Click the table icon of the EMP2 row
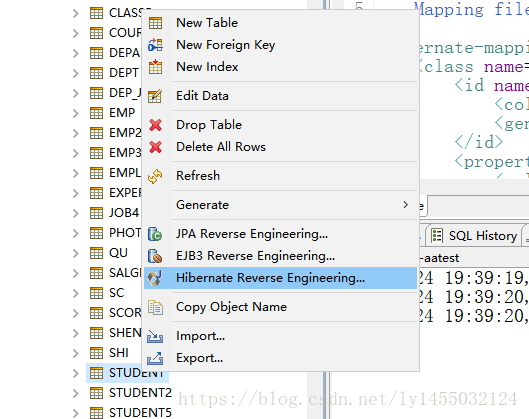The height and width of the screenshot is (419, 529). point(96,133)
